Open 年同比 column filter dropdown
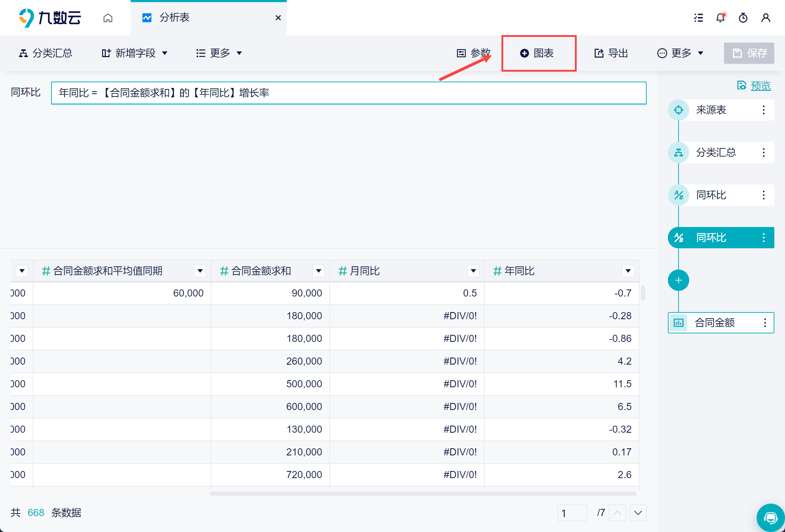Image resolution: width=785 pixels, height=532 pixels. tap(628, 271)
